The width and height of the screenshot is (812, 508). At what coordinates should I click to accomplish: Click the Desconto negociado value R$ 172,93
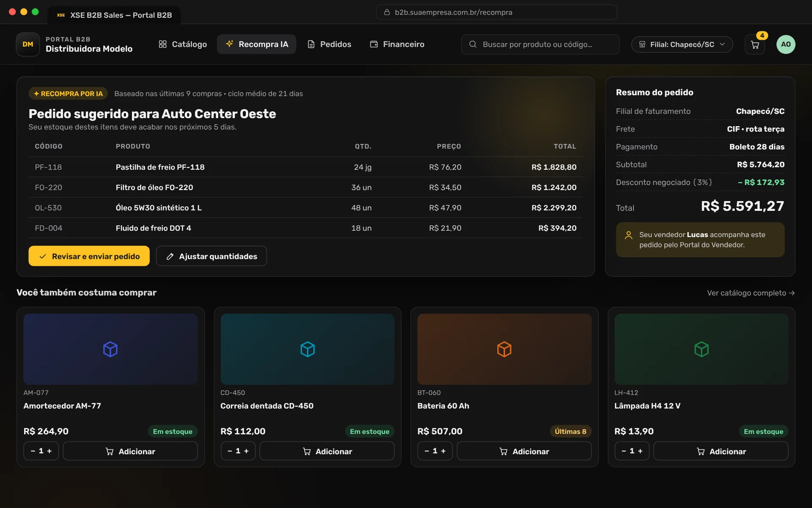(x=761, y=182)
